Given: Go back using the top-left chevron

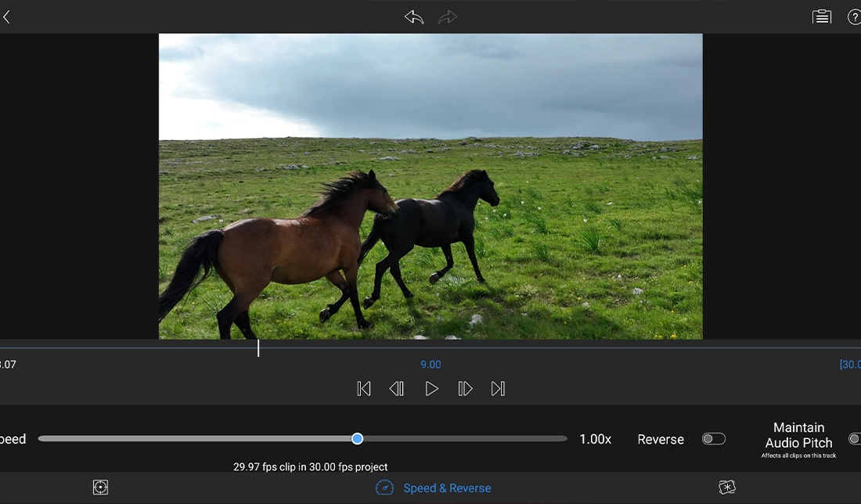Looking at the screenshot, I should tap(7, 17).
